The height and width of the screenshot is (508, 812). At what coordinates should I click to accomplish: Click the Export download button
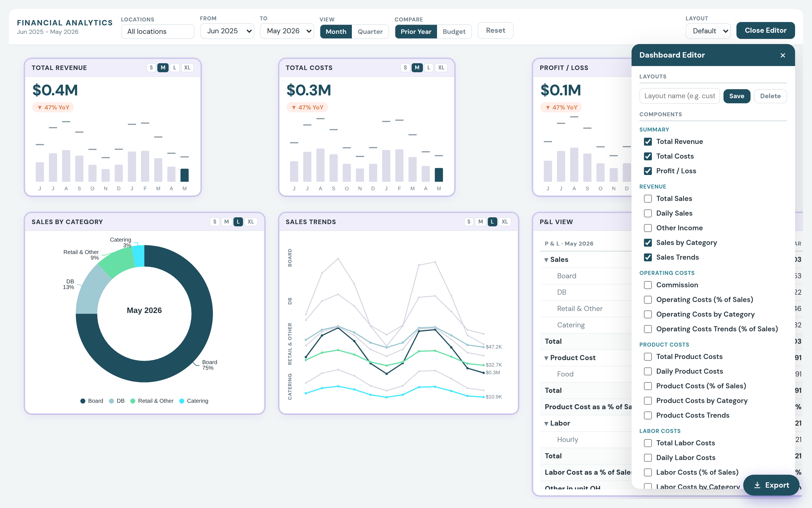(771, 485)
